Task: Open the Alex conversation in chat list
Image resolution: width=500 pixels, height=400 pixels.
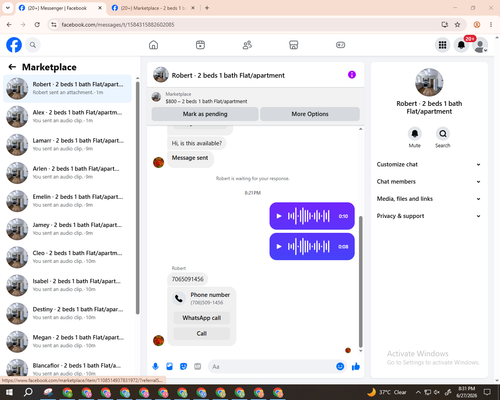Action: (x=67, y=117)
